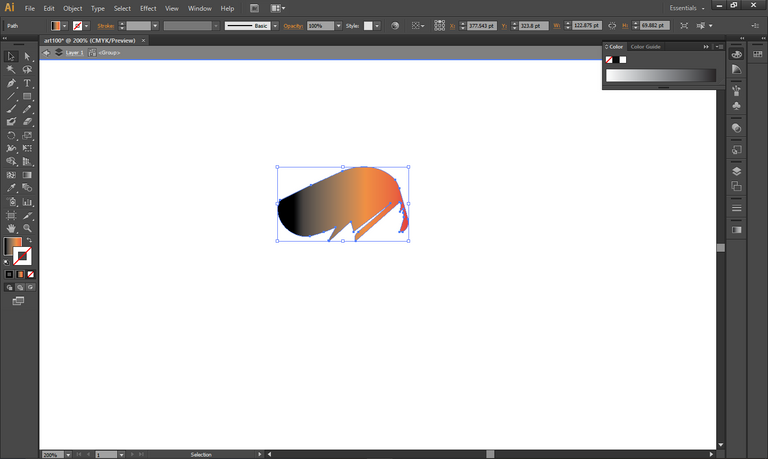Screen dimensions: 768x459
Task: Select the Paintbrush tool
Action: [x=11, y=109]
